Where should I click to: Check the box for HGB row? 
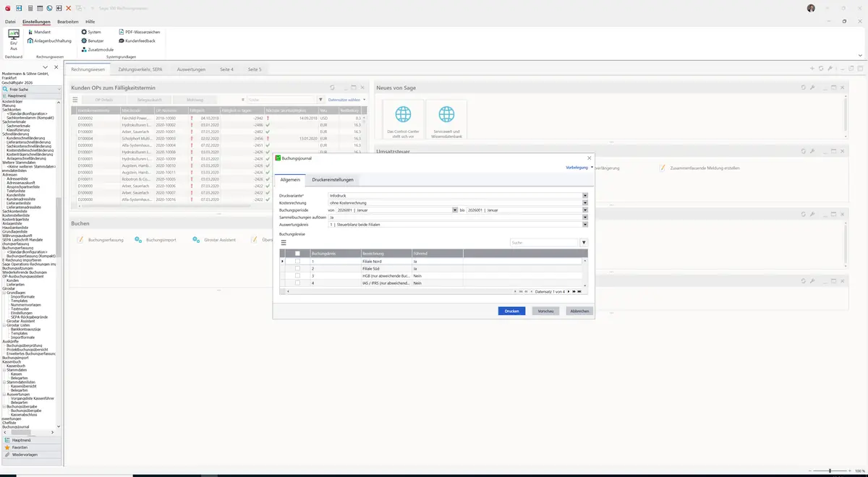point(297,276)
